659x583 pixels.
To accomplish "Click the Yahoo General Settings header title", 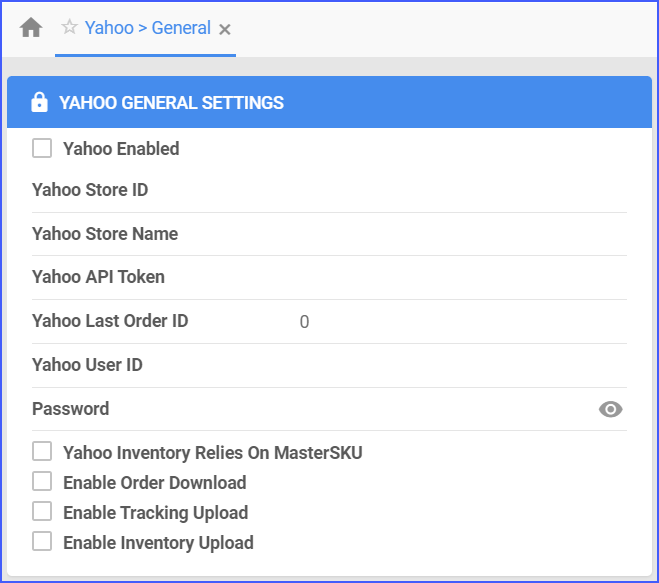I will [171, 103].
